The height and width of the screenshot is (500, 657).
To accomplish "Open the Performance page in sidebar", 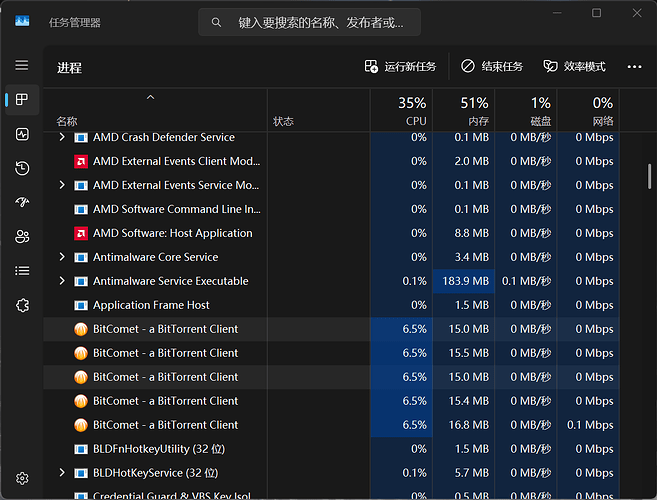I will click(22, 134).
